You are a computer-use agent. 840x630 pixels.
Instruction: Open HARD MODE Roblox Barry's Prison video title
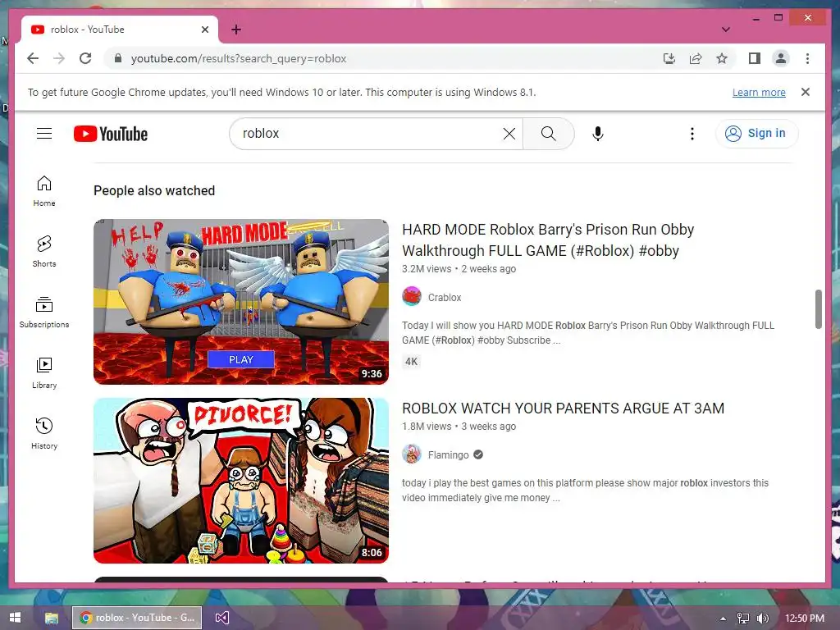pyautogui.click(x=548, y=240)
